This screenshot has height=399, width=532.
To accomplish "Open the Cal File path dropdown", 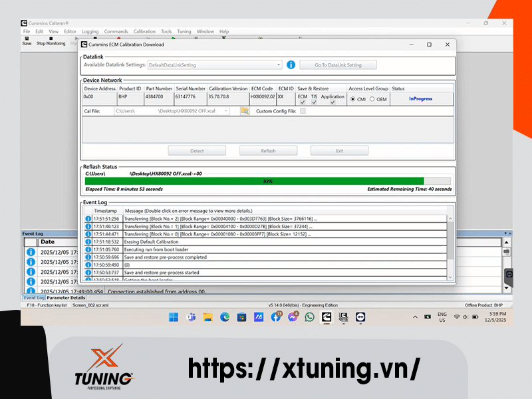I will tap(226, 111).
